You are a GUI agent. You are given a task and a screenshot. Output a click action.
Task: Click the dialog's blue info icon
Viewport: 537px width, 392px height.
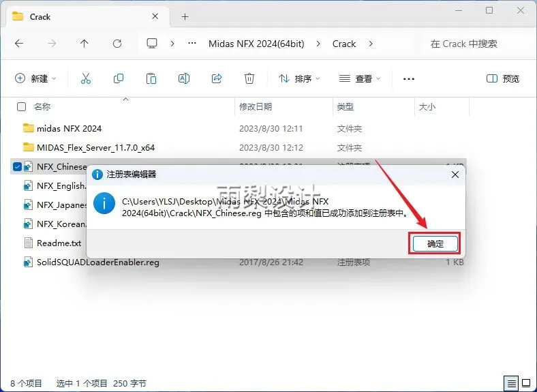(x=104, y=203)
